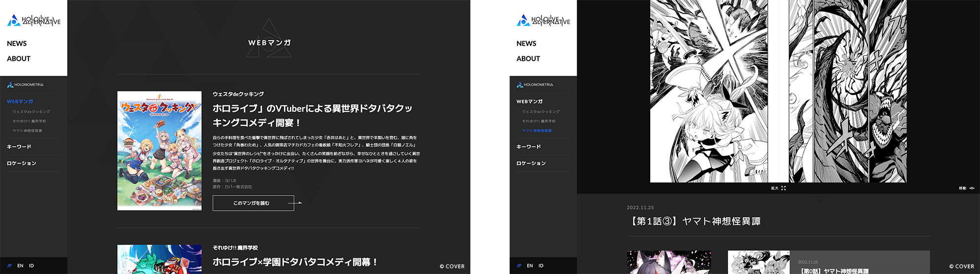This screenshot has width=980, height=274.
Task: Open the HOLONOMETRIA logo link on left page
Action: coord(25,85)
